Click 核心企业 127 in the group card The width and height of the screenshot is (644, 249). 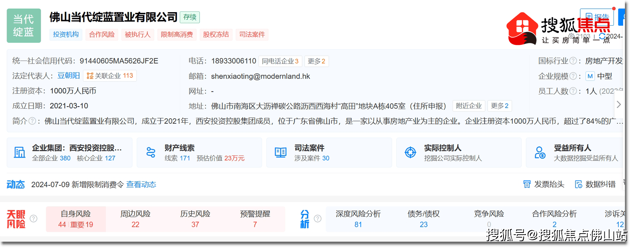pyautogui.click(x=96, y=158)
